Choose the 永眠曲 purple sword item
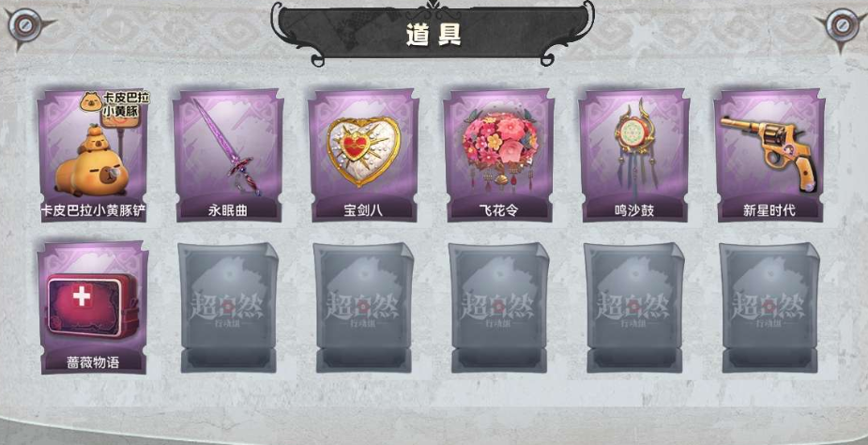This screenshot has width=868, height=445. pyautogui.click(x=227, y=155)
